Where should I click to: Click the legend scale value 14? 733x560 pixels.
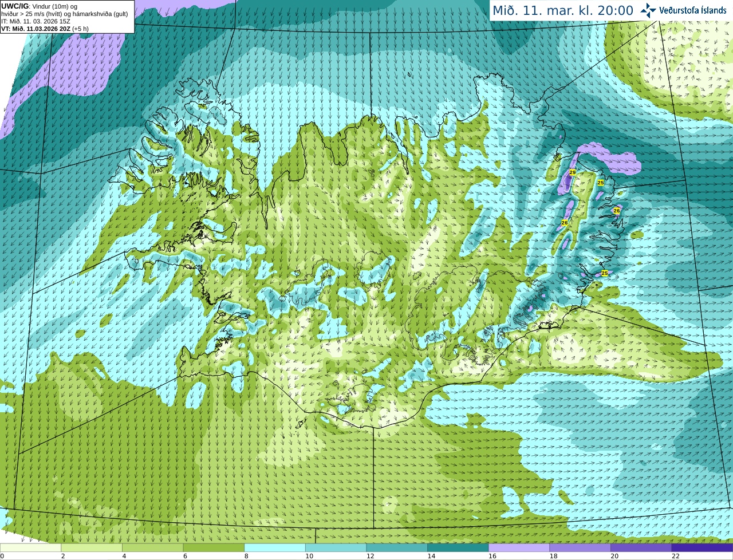(x=431, y=556)
